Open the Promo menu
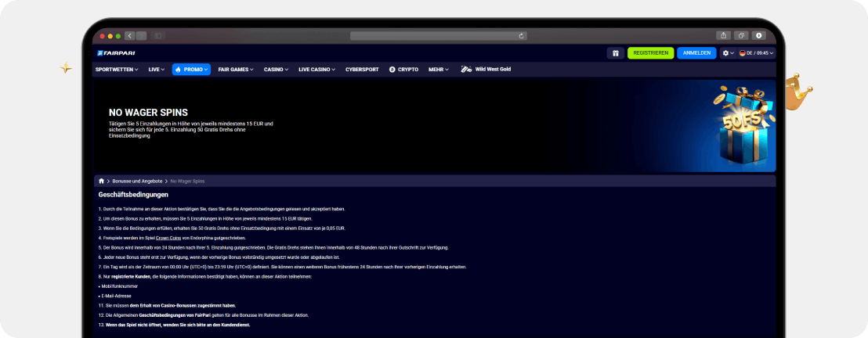868x338 pixels. pos(191,70)
